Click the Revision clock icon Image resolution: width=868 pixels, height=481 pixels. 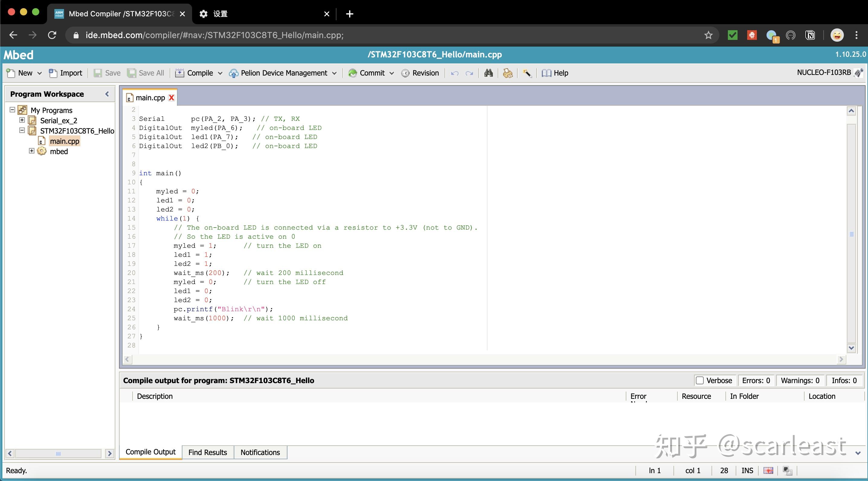[x=405, y=73]
